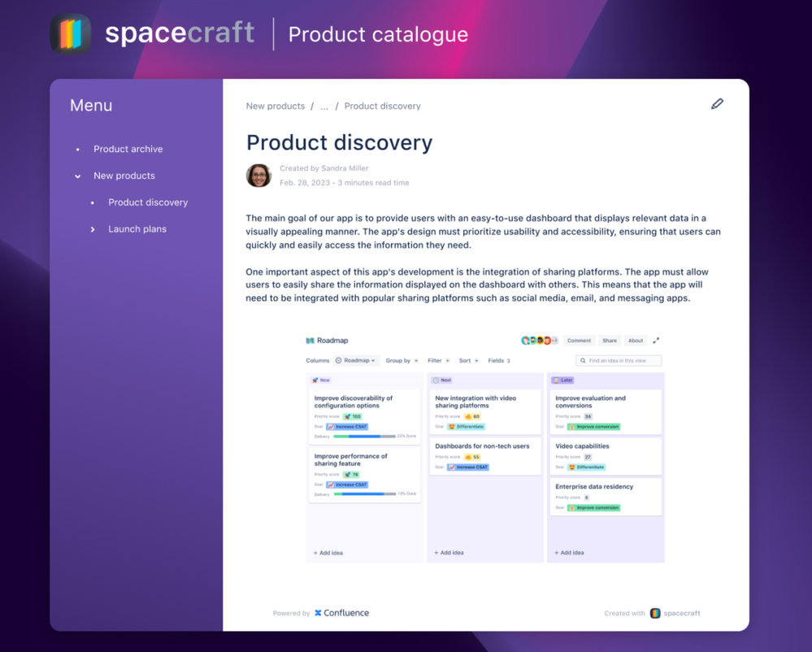Viewport: 812px width, 652px height.
Task: Collapse the New products menu section
Action: [x=78, y=176]
